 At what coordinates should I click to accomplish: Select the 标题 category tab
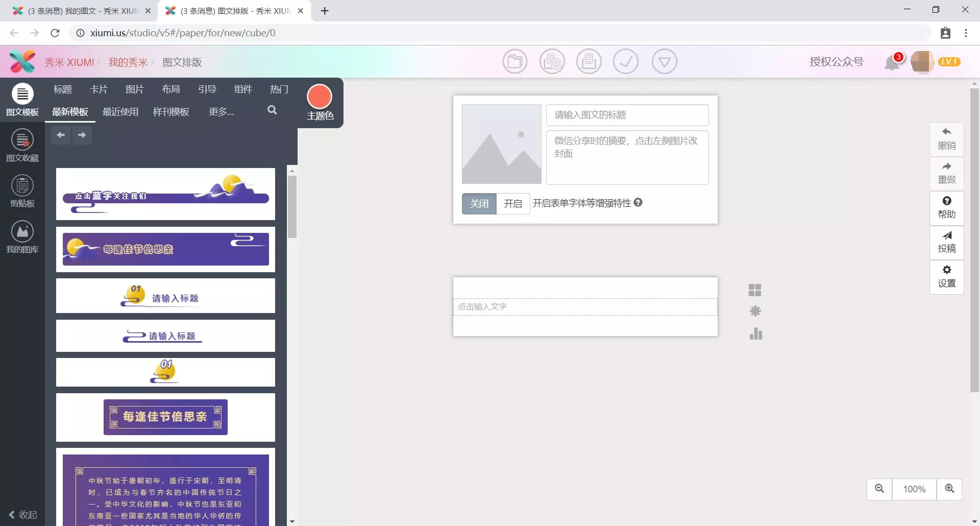(x=63, y=89)
